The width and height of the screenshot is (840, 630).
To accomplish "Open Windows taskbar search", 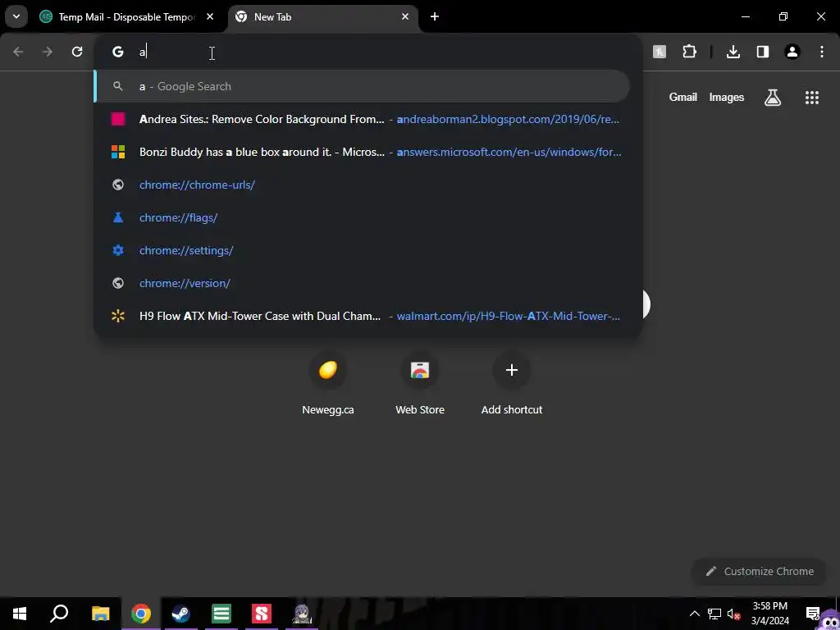I will click(59, 614).
